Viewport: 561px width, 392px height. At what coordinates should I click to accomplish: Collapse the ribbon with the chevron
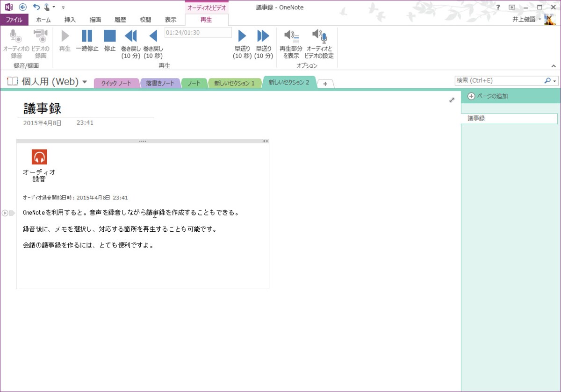554,66
